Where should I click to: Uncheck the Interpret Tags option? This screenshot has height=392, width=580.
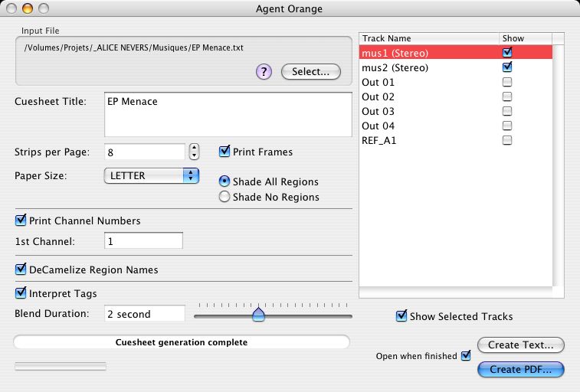[x=21, y=293]
